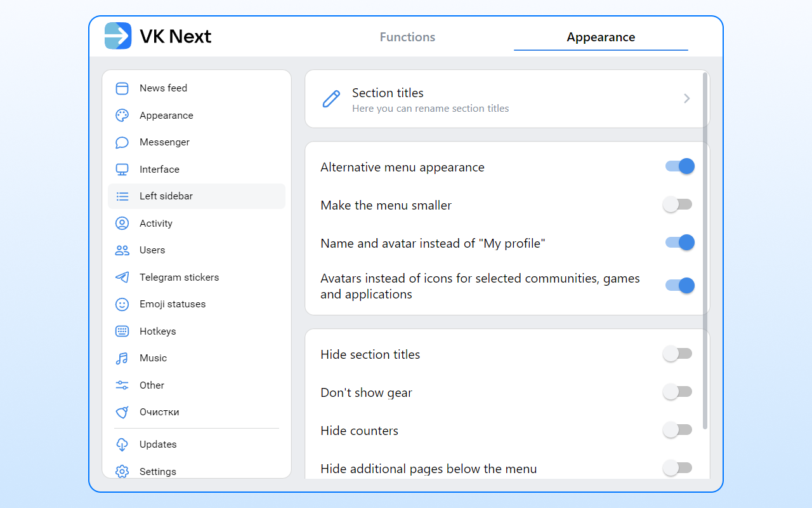Open the Очистки section
Image resolution: width=812 pixels, height=508 pixels.
159,411
